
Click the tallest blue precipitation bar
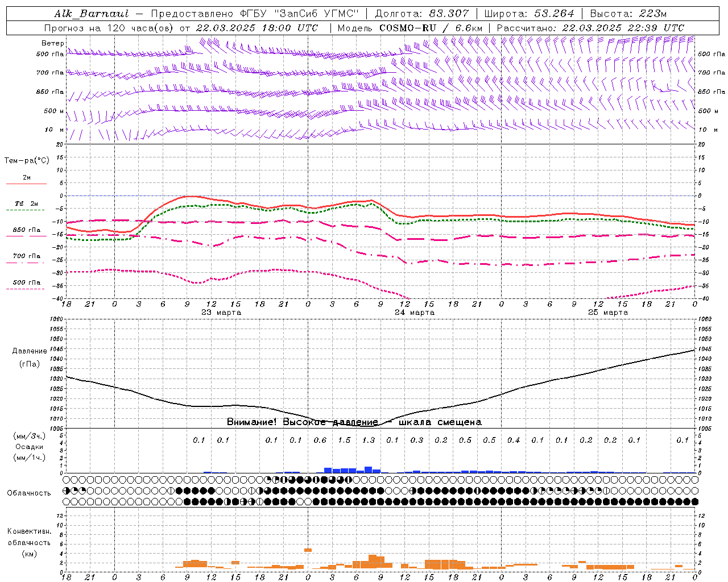(x=369, y=470)
